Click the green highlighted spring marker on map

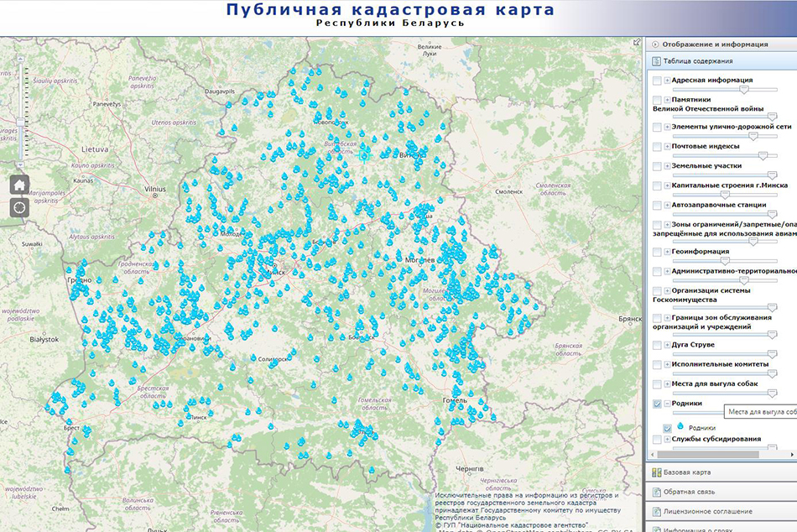(364, 154)
